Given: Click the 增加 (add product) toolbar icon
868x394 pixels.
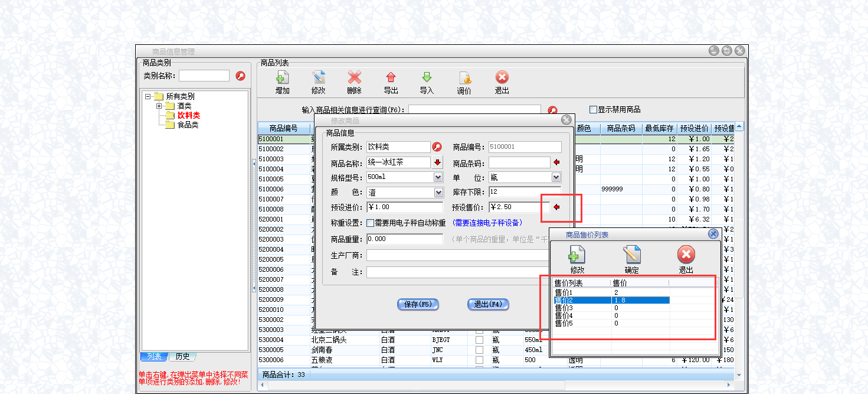Looking at the screenshot, I should (x=283, y=78).
